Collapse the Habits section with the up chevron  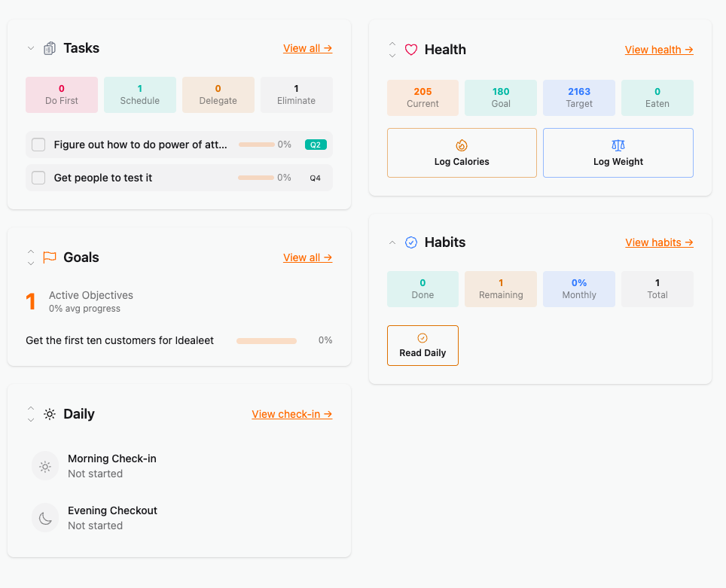[392, 242]
